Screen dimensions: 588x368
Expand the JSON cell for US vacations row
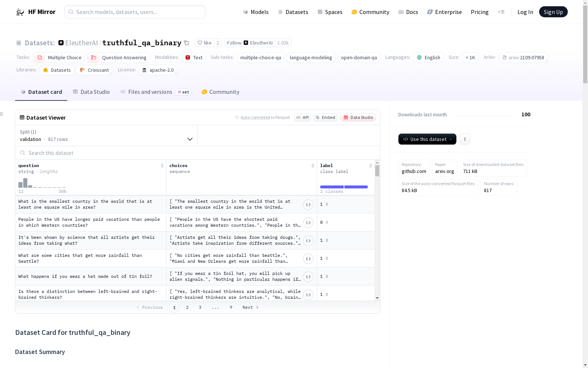point(308,223)
